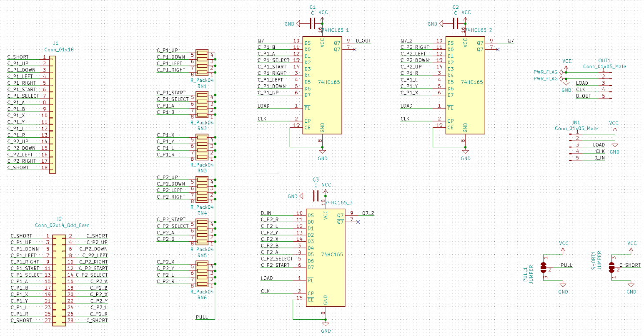
Task: Click C_P1_SELECT label at J1 pin 7
Action: tap(23, 96)
